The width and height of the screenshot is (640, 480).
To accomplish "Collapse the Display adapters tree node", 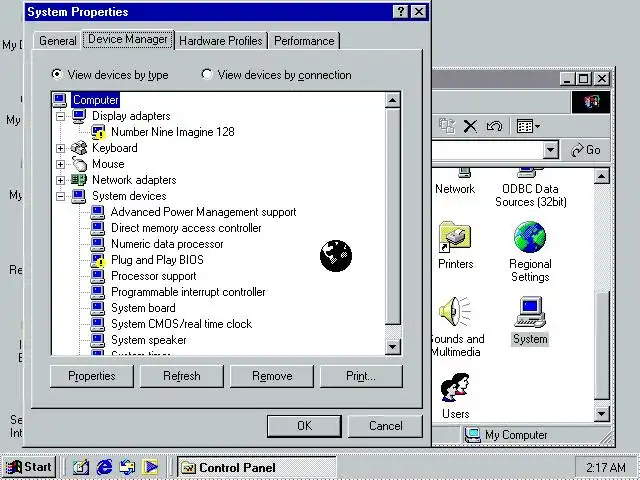I will point(60,116).
